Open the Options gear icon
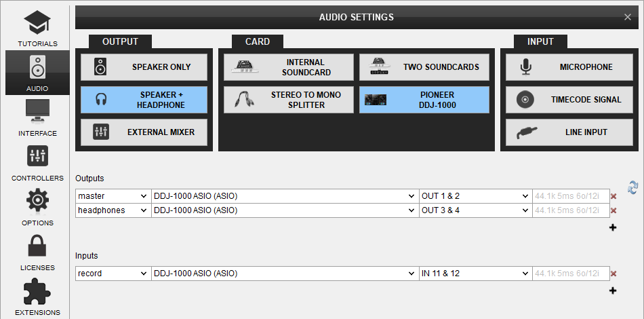Screen dimensions: 644x319 [x=35, y=207]
